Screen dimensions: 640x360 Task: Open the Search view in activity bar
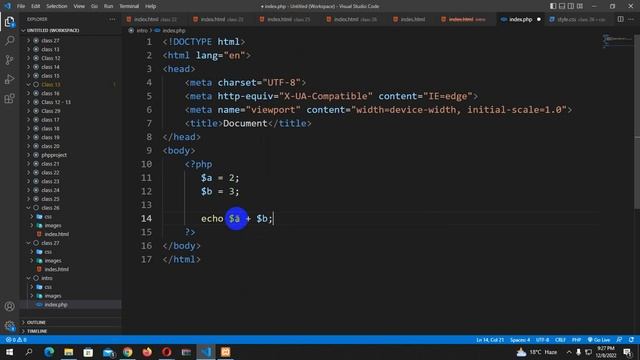point(9,40)
